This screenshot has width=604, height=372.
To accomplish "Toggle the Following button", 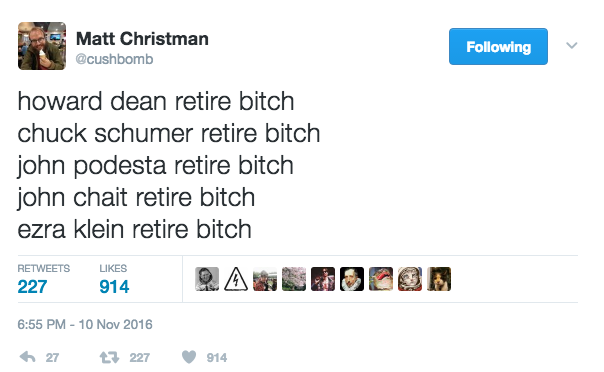I will click(x=498, y=47).
